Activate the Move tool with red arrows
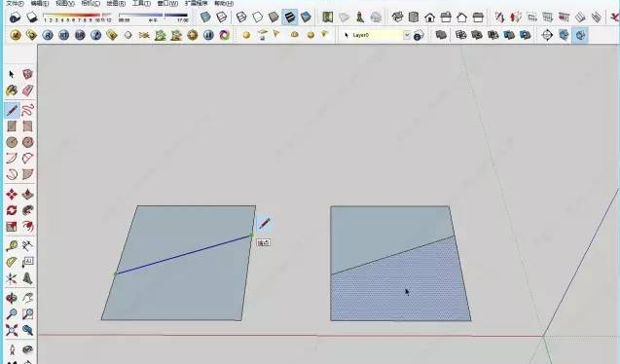Viewport: 620px width, 364px height. pyautogui.click(x=12, y=194)
